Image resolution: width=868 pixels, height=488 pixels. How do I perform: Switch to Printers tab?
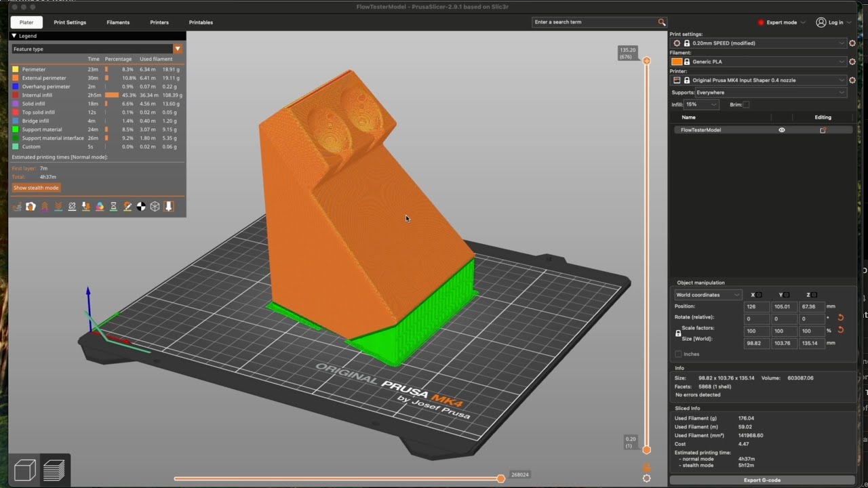(x=159, y=22)
